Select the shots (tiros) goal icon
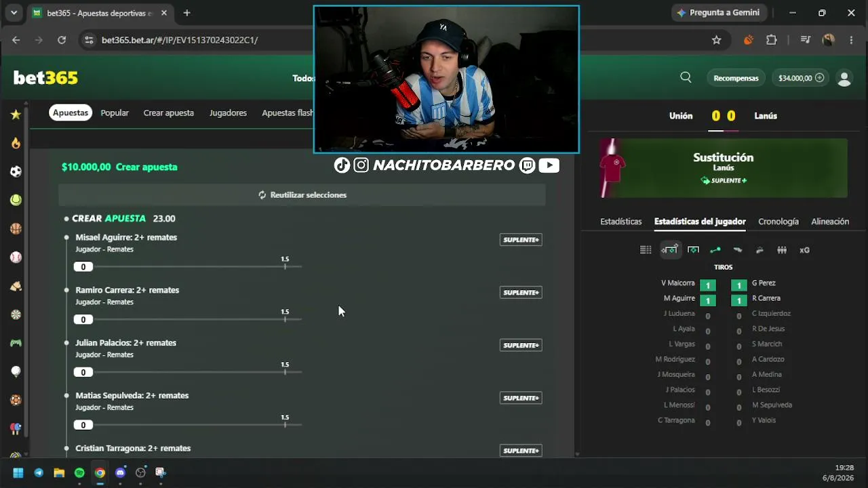 tap(669, 250)
